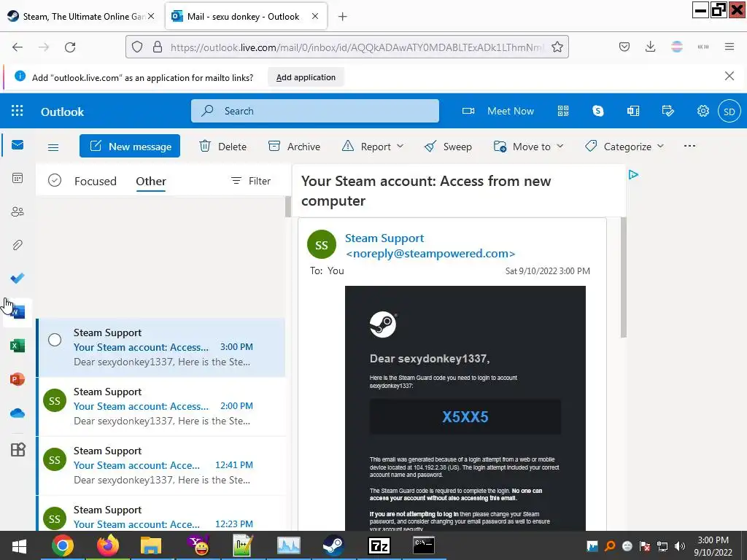The height and width of the screenshot is (560, 747).
Task: Click the Add application button
Action: [x=306, y=77]
